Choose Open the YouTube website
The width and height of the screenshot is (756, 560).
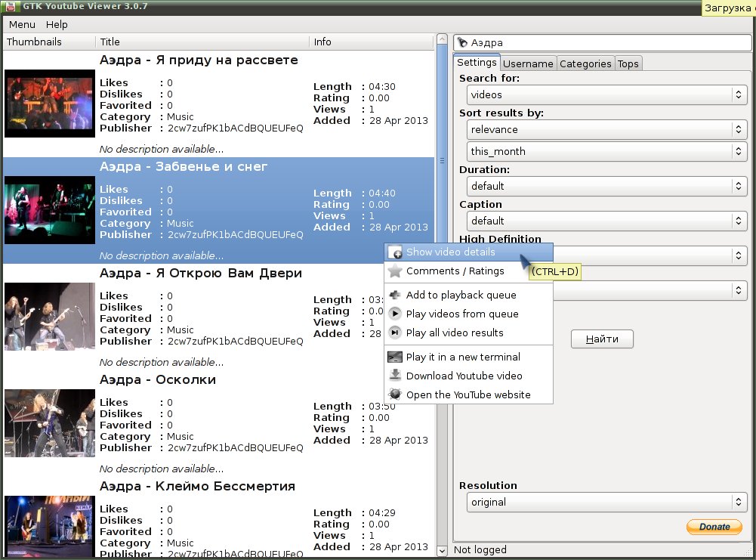(469, 394)
